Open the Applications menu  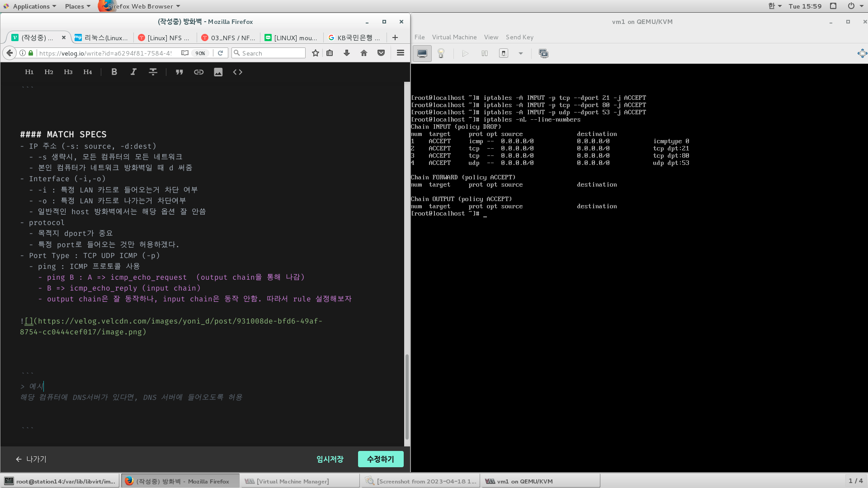[x=31, y=6]
